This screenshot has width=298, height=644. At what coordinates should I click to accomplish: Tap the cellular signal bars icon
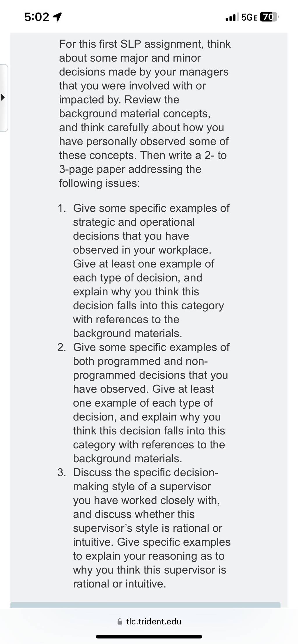point(232,17)
